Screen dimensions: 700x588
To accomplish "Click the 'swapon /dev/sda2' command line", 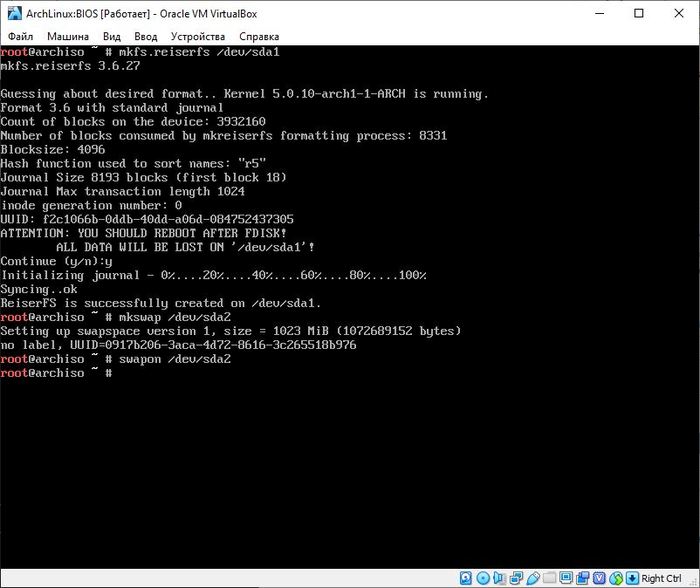I will 116,359.
